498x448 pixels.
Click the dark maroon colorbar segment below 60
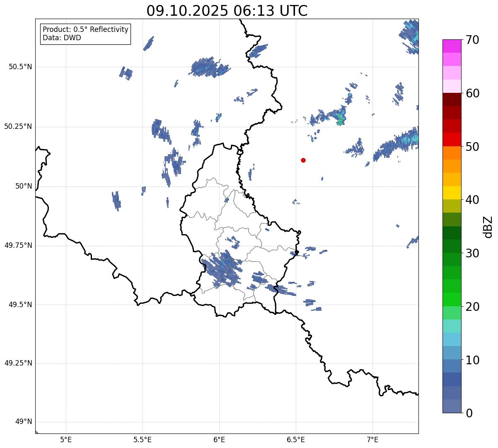452,99
